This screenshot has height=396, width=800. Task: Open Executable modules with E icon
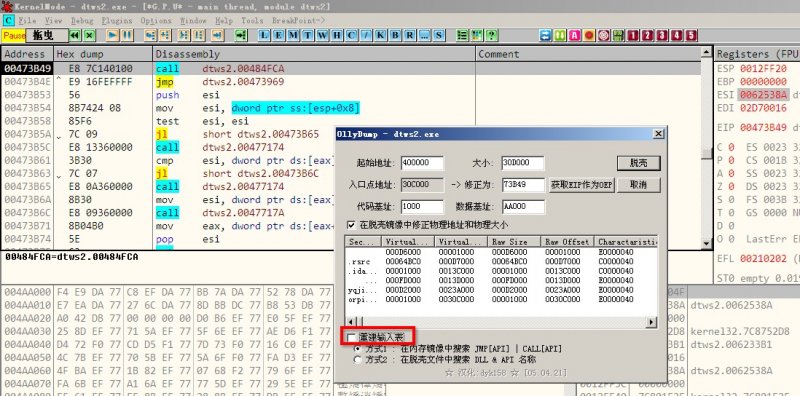(279, 35)
